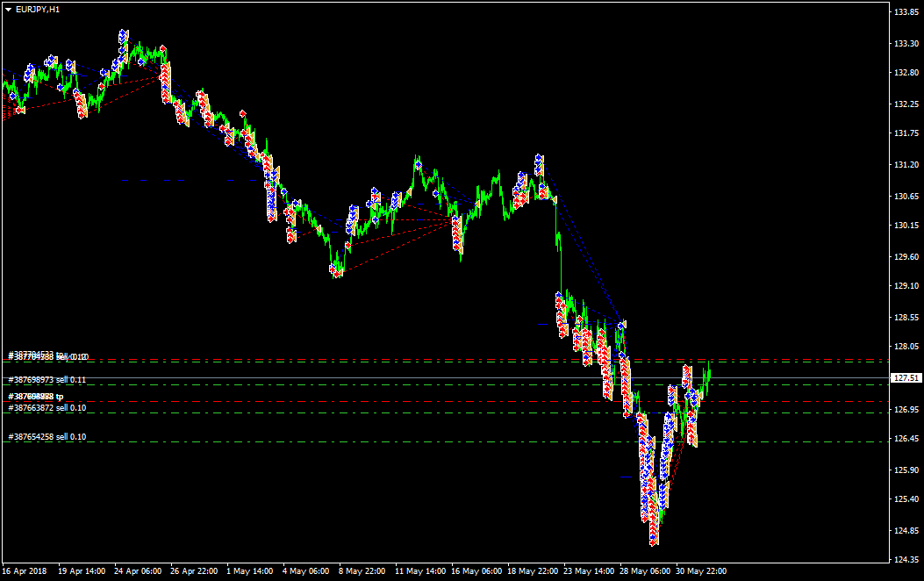Click time axis label 24 Apr 06:00

(x=137, y=571)
